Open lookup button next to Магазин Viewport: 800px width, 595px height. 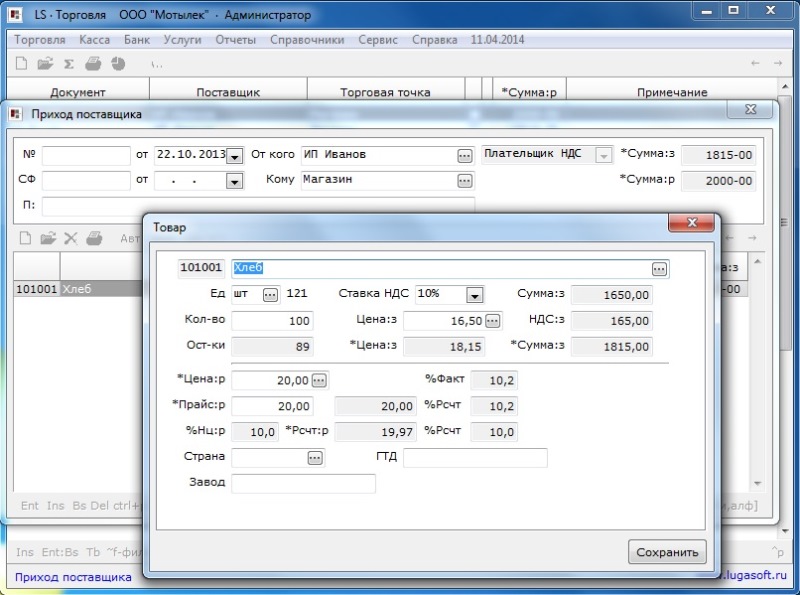[x=464, y=181]
